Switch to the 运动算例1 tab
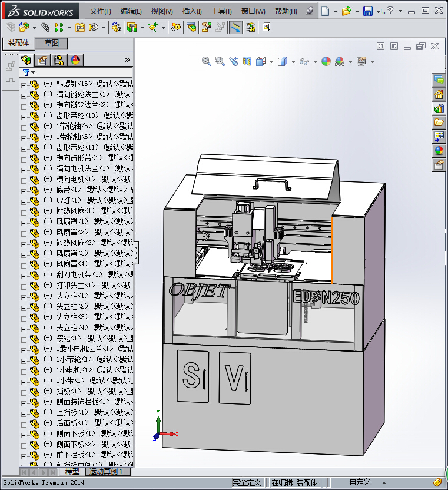This screenshot has height=490, width=448. 106,472
